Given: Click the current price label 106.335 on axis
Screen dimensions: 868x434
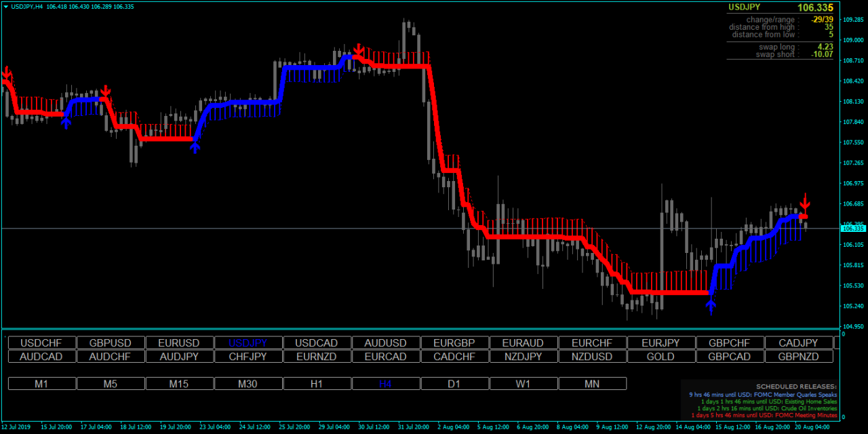Looking at the screenshot, I should [x=853, y=229].
